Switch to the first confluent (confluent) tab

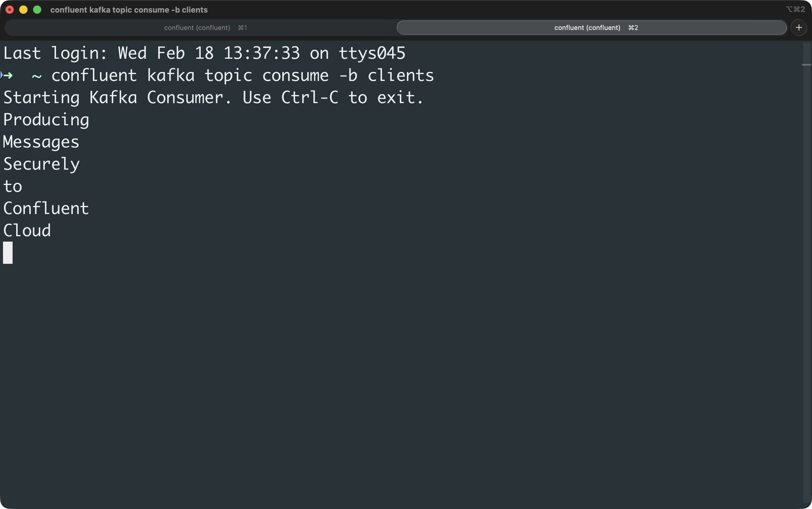point(197,28)
